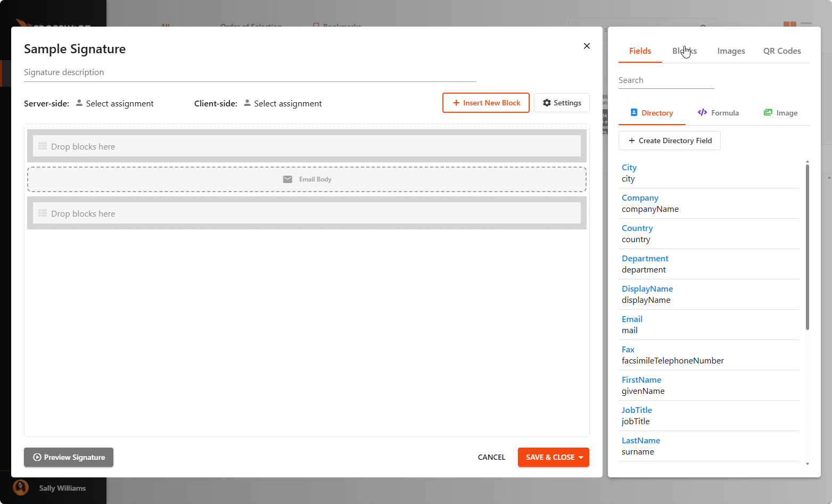Click Insert New Block button

485,103
